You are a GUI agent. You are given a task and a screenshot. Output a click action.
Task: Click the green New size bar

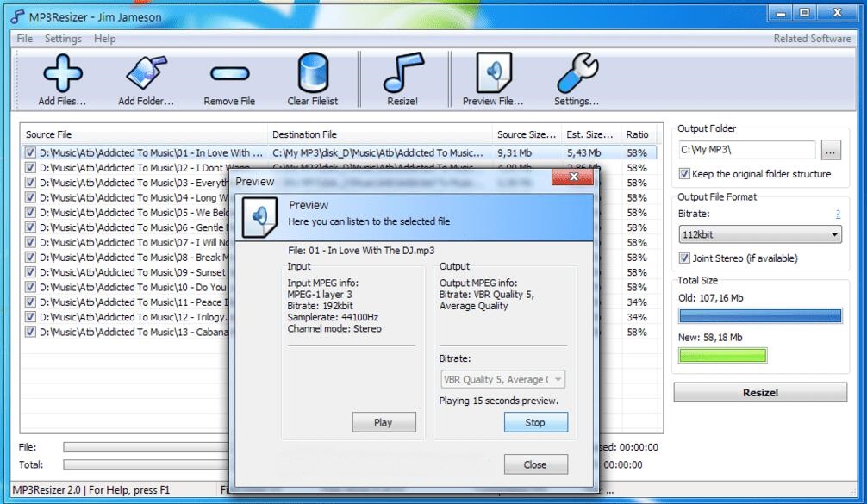click(x=722, y=356)
